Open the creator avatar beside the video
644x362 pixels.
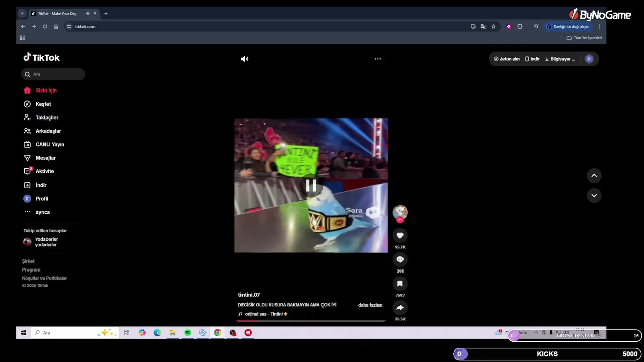400,212
